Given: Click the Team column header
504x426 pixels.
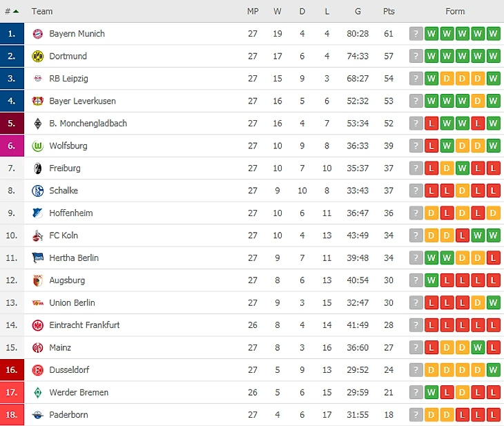Looking at the screenshot, I should coord(42,11).
